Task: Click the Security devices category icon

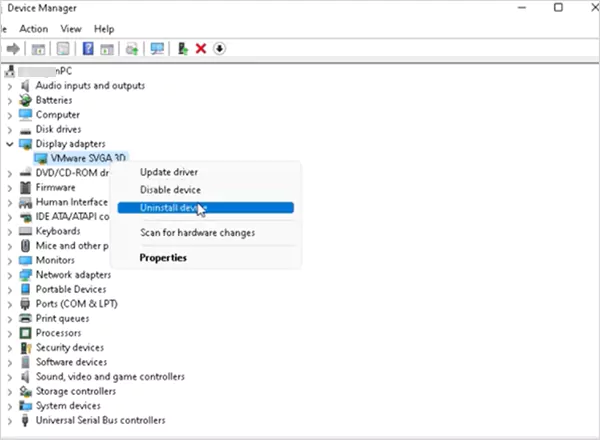Action: [26, 348]
